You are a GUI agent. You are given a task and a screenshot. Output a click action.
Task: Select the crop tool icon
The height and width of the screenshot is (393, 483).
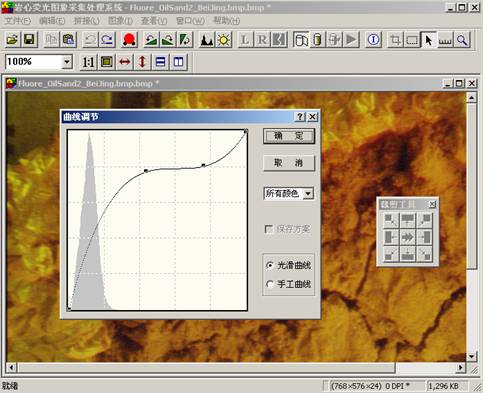tap(395, 40)
